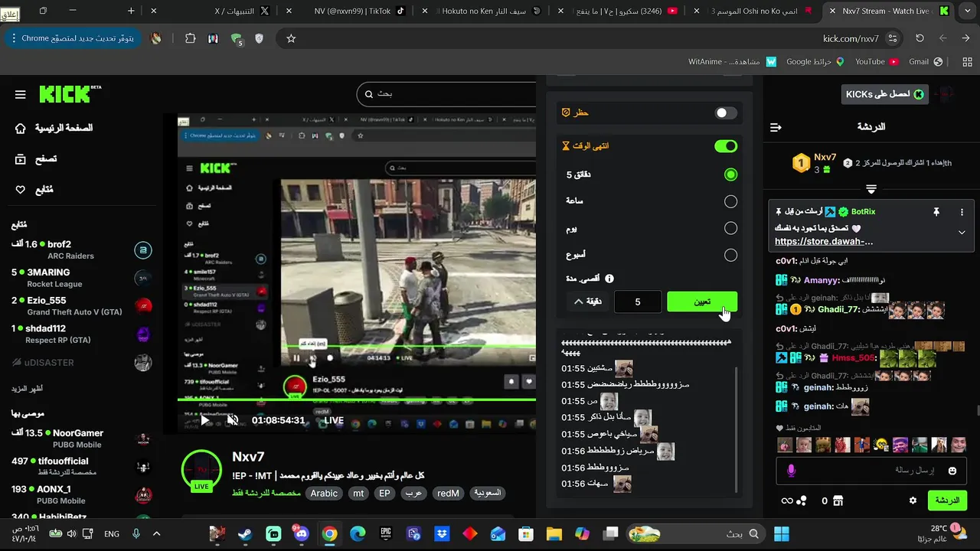
Task: Click أظهر المزيد to show more channels
Action: pos(28,389)
